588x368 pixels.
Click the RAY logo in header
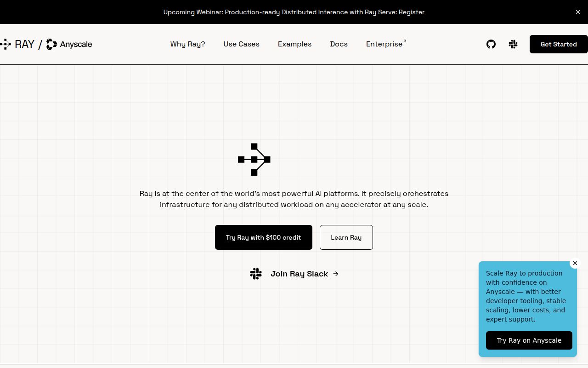[x=17, y=44]
